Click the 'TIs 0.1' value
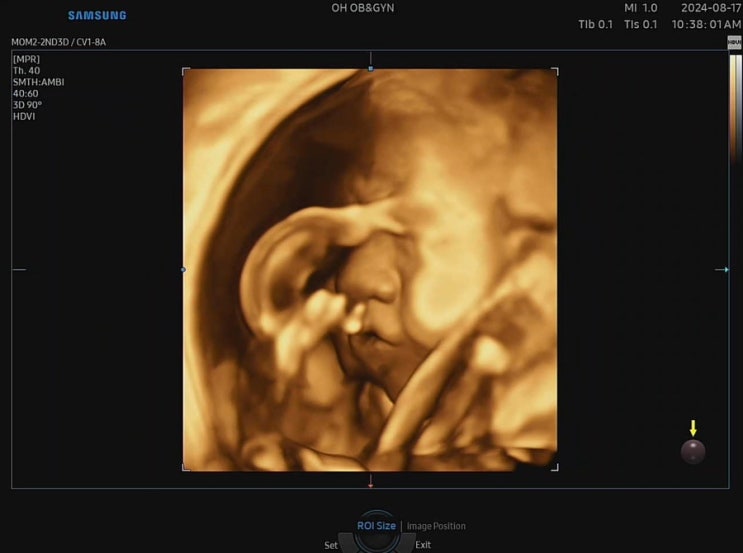Screen dimensions: 743x553 click(x=641, y=24)
